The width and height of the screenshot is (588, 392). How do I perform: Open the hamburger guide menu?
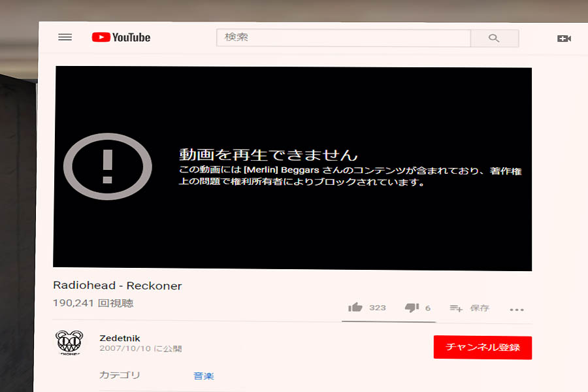[x=65, y=37]
